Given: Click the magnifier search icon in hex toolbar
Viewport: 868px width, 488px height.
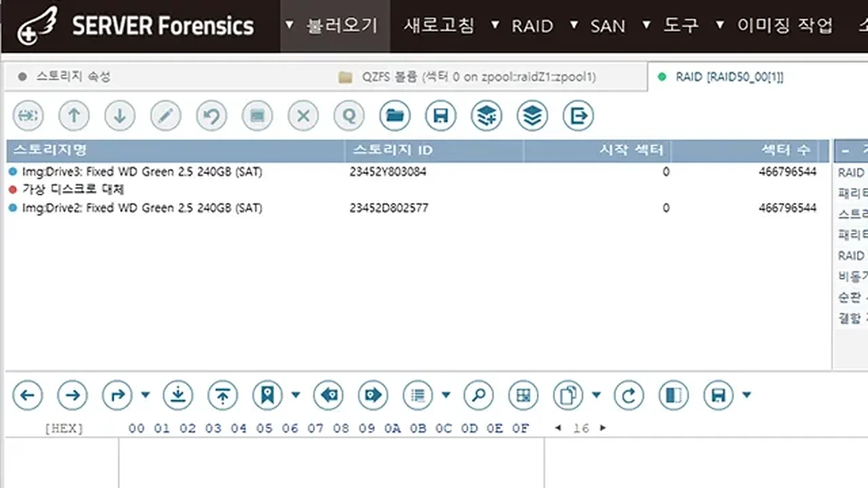Looking at the screenshot, I should tap(479, 395).
